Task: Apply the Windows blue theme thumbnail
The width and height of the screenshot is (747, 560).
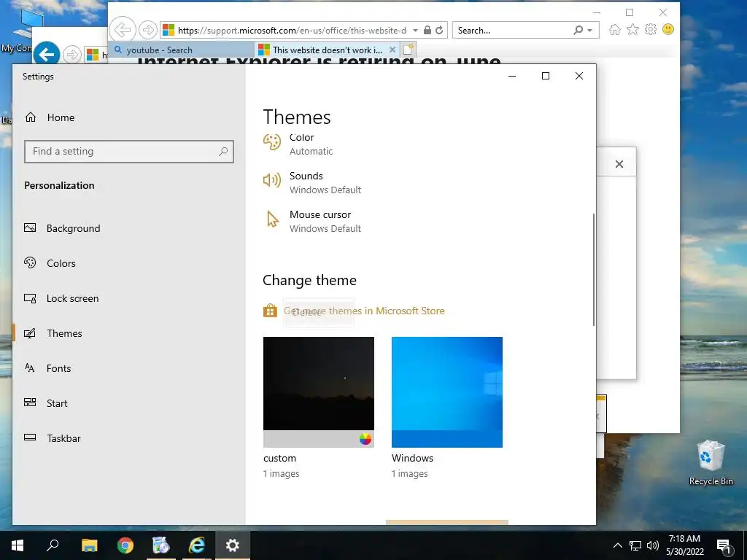Action: click(x=447, y=392)
